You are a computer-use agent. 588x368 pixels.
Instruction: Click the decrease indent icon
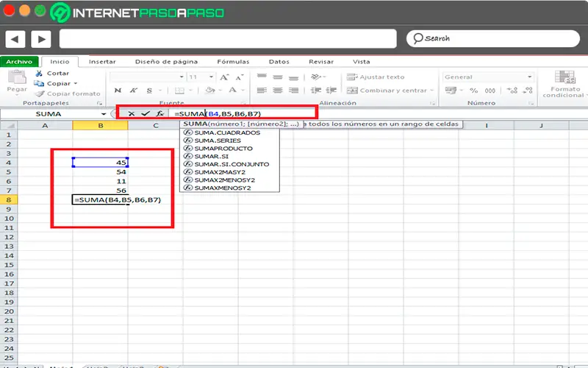[x=316, y=90]
